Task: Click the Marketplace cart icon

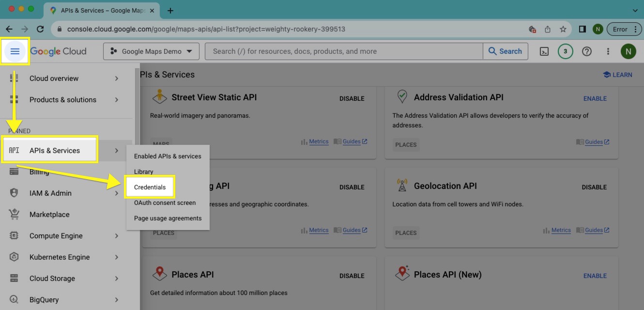Action: coord(14,214)
